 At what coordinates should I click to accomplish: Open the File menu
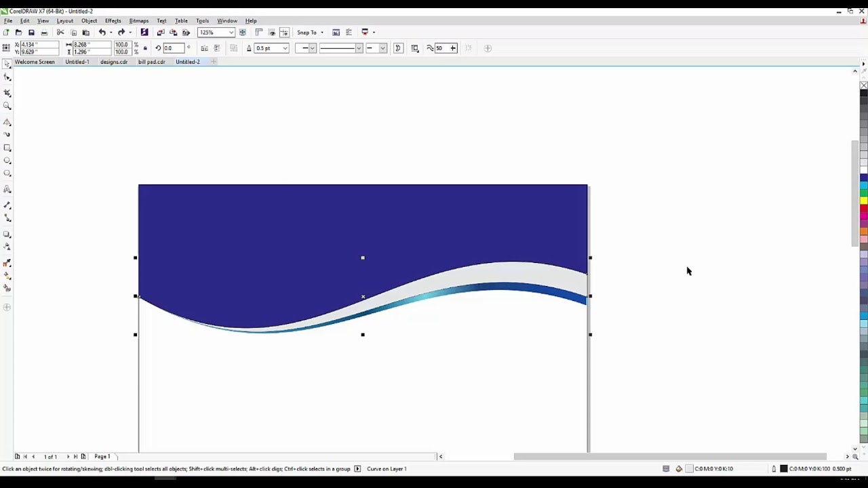[x=8, y=21]
